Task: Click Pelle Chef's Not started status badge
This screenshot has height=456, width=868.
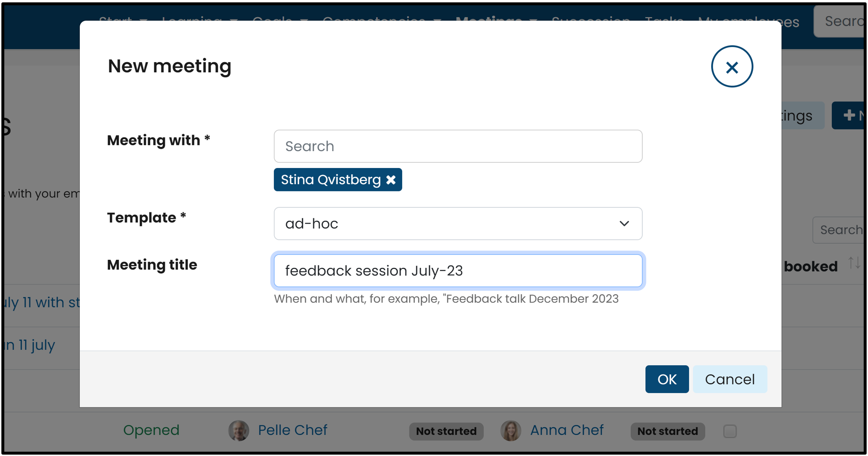Action: pyautogui.click(x=446, y=431)
